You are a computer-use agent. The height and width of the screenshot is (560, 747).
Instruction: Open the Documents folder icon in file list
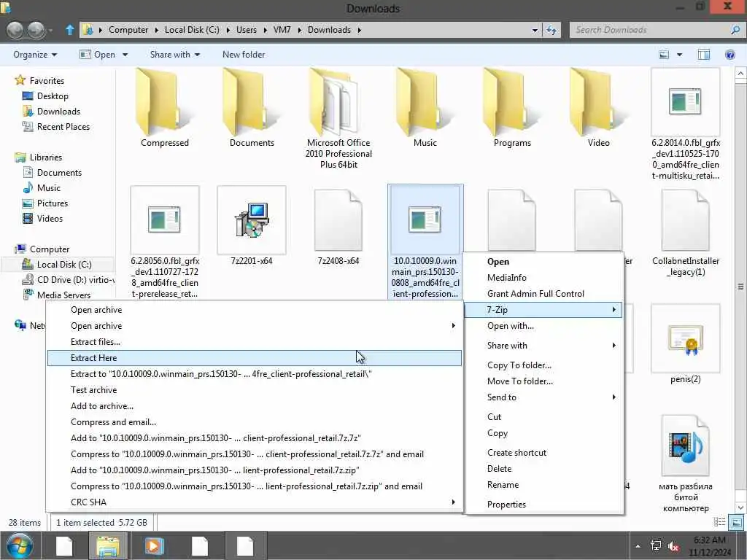(252, 102)
